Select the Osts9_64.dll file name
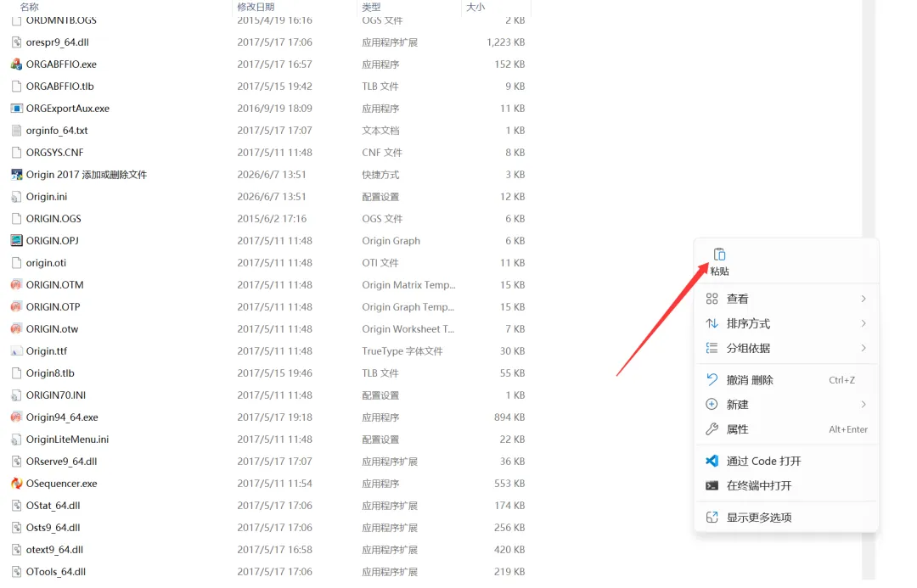The width and height of the screenshot is (917, 588). click(53, 527)
